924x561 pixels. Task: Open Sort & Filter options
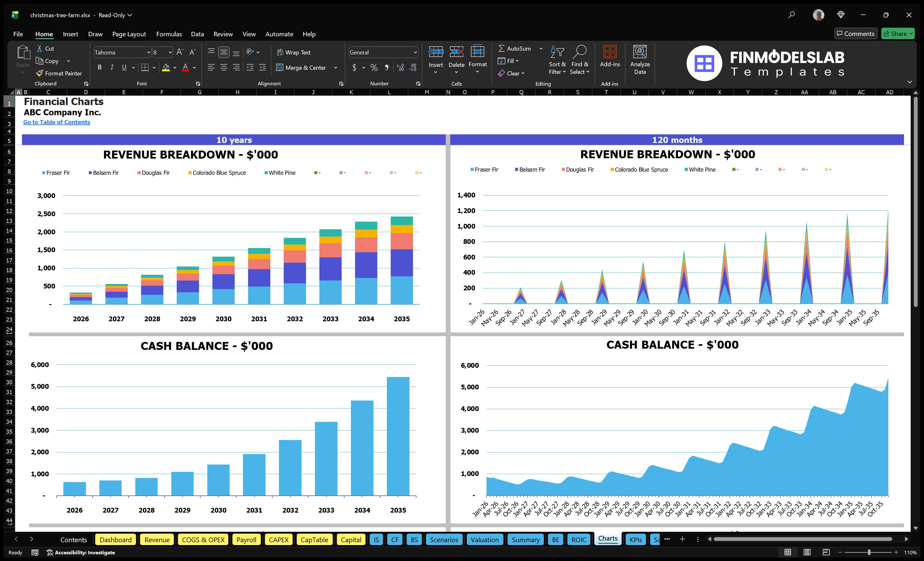coord(557,60)
